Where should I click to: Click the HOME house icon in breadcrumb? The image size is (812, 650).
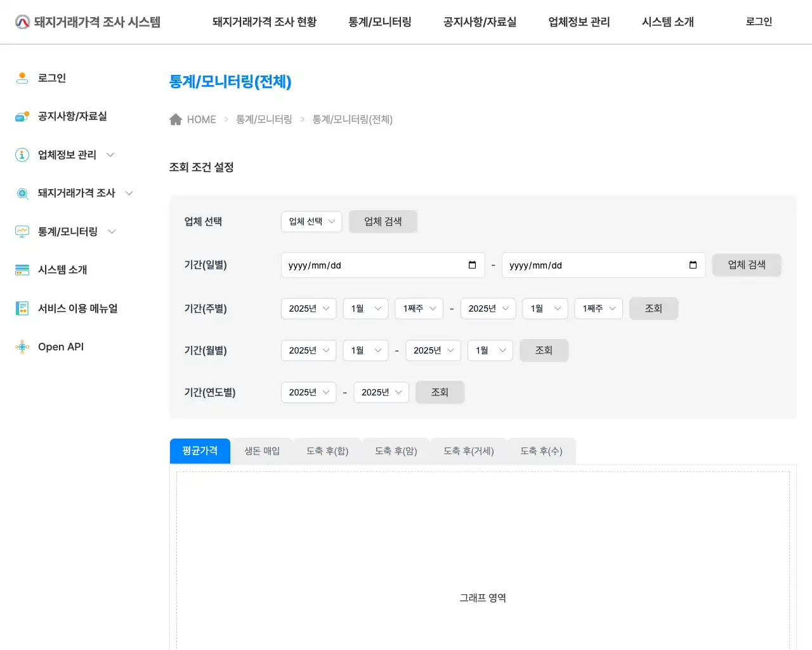click(x=176, y=119)
